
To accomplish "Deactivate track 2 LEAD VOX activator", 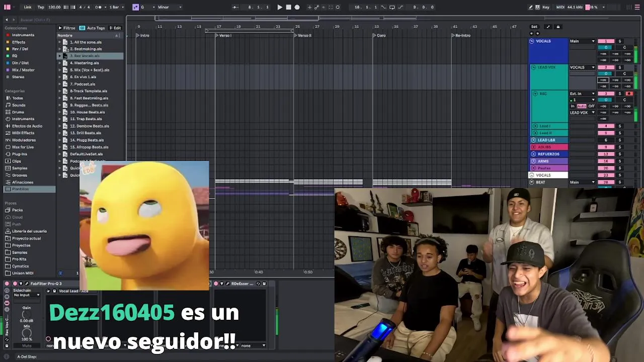I will pyautogui.click(x=606, y=67).
